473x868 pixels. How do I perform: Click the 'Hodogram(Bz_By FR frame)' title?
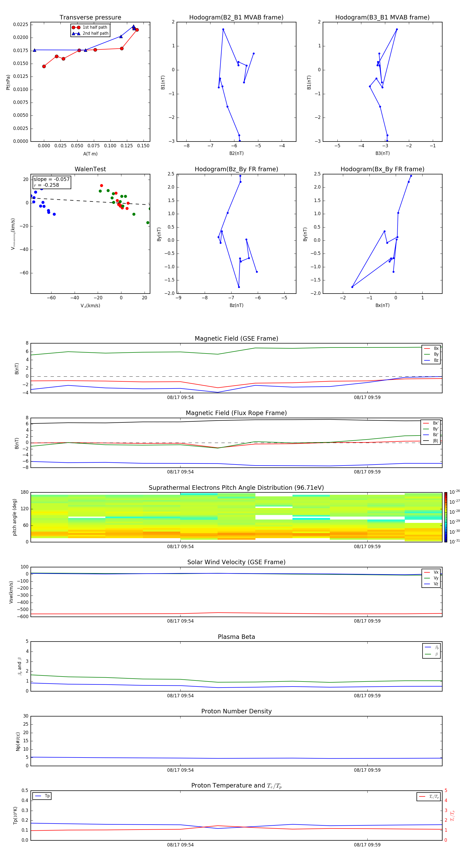click(236, 169)
